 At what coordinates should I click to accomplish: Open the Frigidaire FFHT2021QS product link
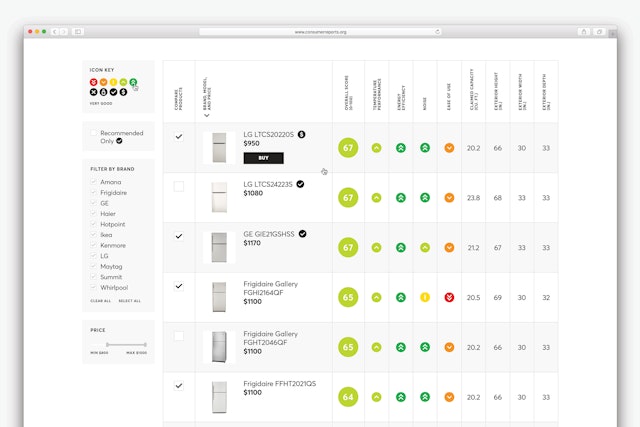click(280, 383)
